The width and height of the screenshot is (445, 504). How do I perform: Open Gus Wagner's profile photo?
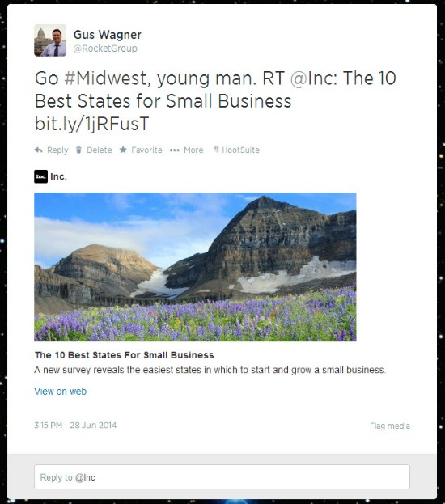[x=50, y=40]
